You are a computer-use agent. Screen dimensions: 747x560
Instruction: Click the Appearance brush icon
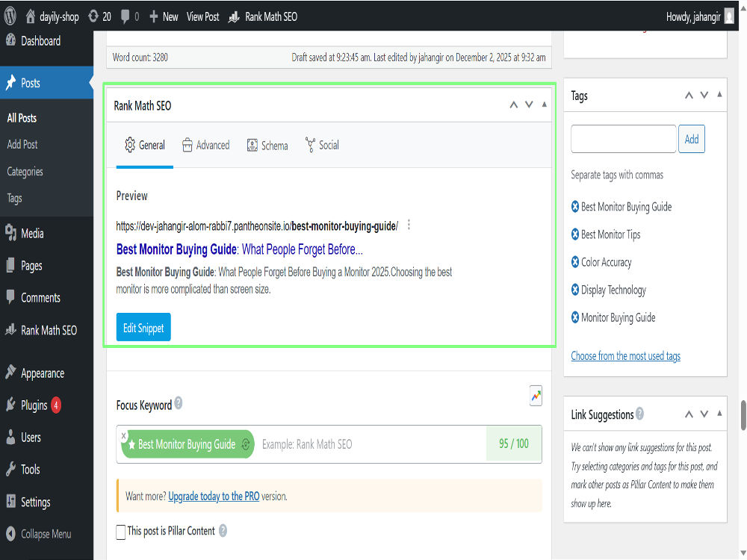[x=10, y=372]
